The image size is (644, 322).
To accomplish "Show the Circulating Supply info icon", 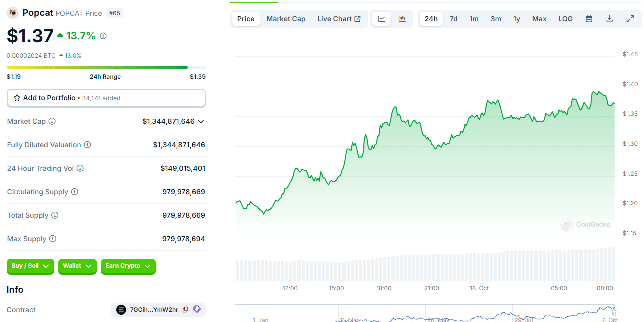I will 75,192.
